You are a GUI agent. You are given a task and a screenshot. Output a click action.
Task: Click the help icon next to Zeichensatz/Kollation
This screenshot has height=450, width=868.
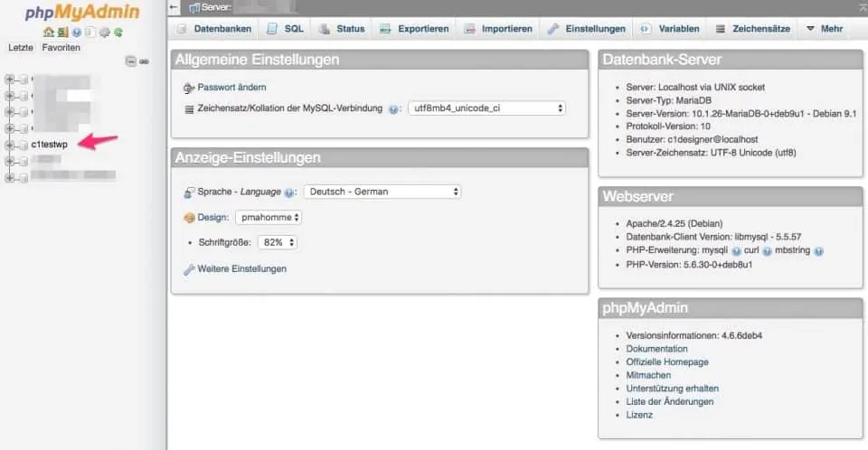pyautogui.click(x=393, y=109)
